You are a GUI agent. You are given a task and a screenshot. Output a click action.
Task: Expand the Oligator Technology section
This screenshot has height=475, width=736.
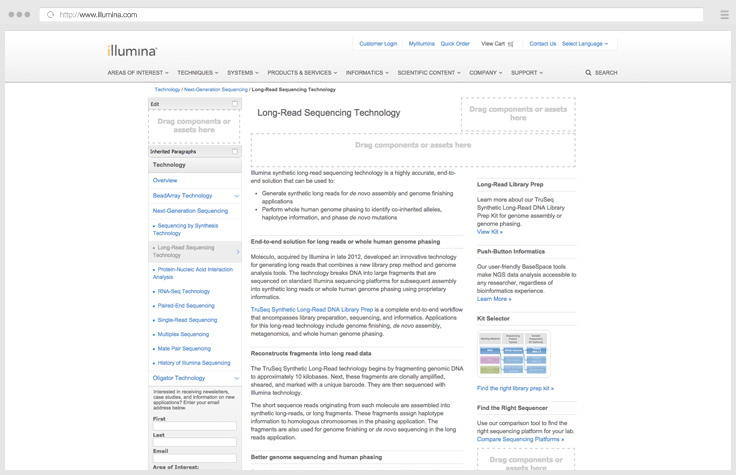236,378
